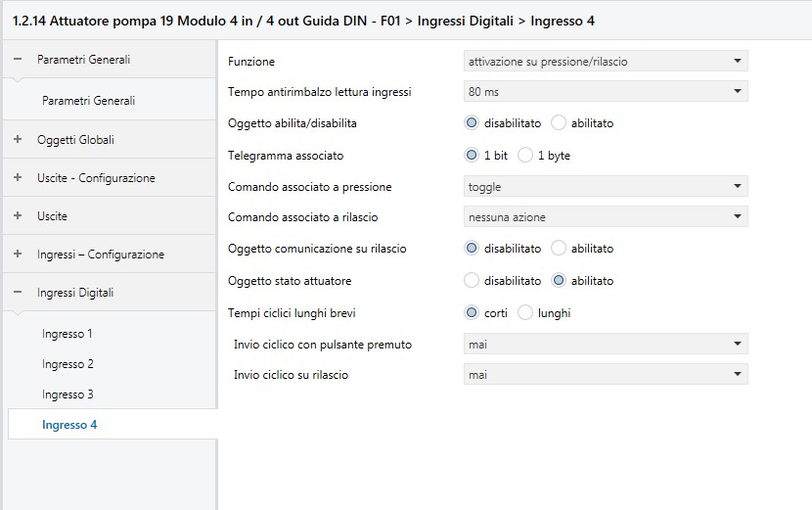Choose lunghi for Tempi ciclici
Screen dimensions: 812x510
click(x=525, y=312)
